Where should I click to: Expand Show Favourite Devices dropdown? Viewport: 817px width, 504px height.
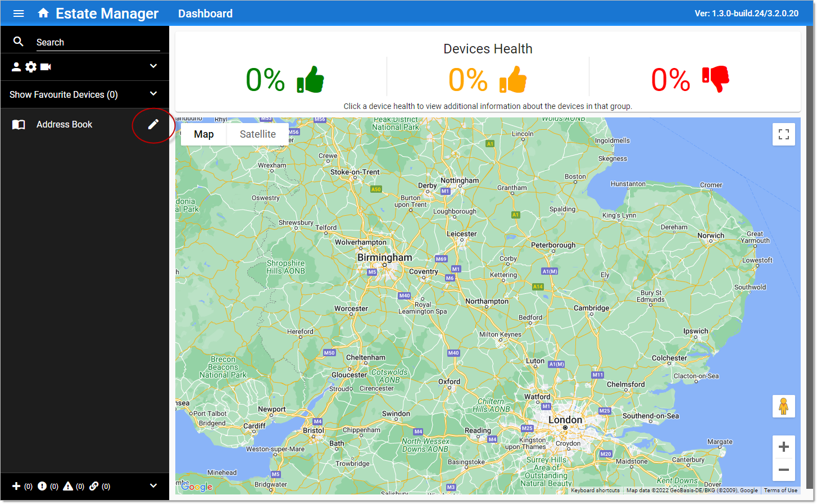(x=153, y=94)
